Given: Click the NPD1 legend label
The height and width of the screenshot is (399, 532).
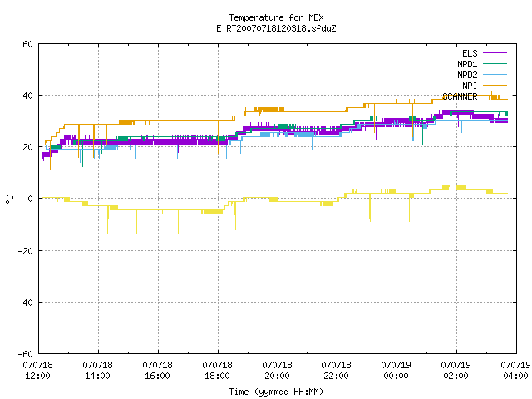Looking at the screenshot, I should pyautogui.click(x=467, y=64).
